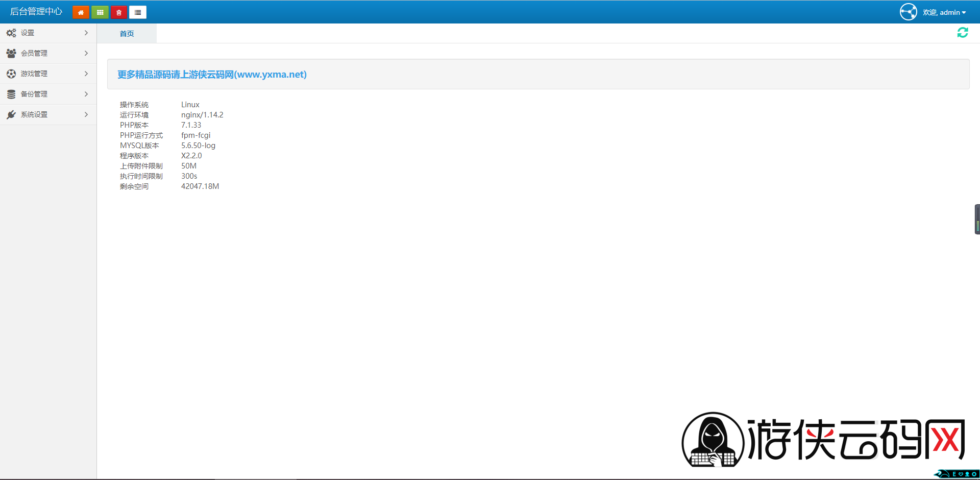
Task: Click the 操作系统 label
Action: [x=134, y=105]
